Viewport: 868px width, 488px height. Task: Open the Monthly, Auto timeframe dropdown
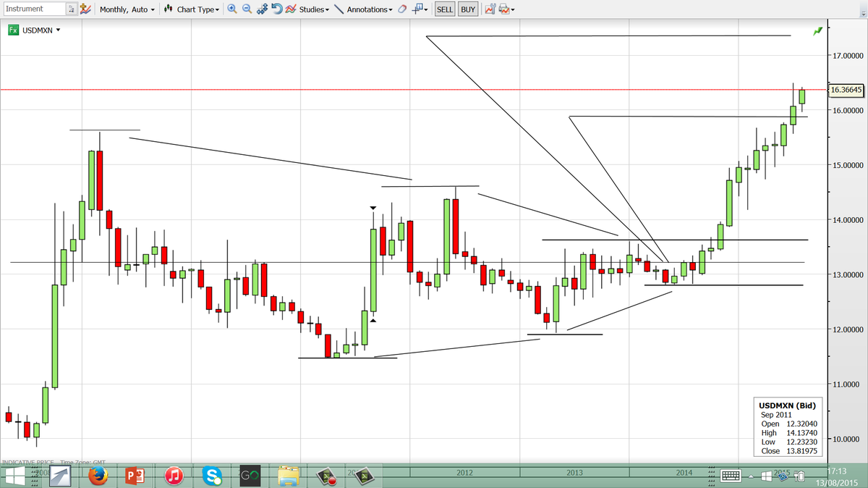click(x=127, y=9)
